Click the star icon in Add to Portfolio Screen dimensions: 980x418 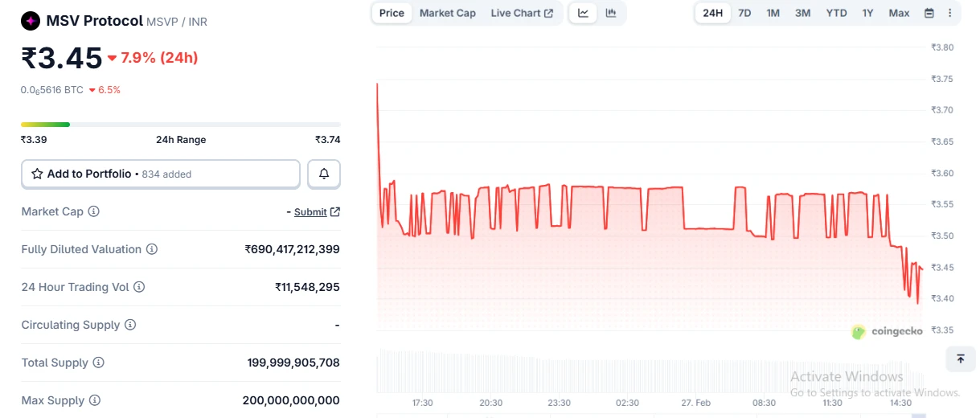point(37,174)
